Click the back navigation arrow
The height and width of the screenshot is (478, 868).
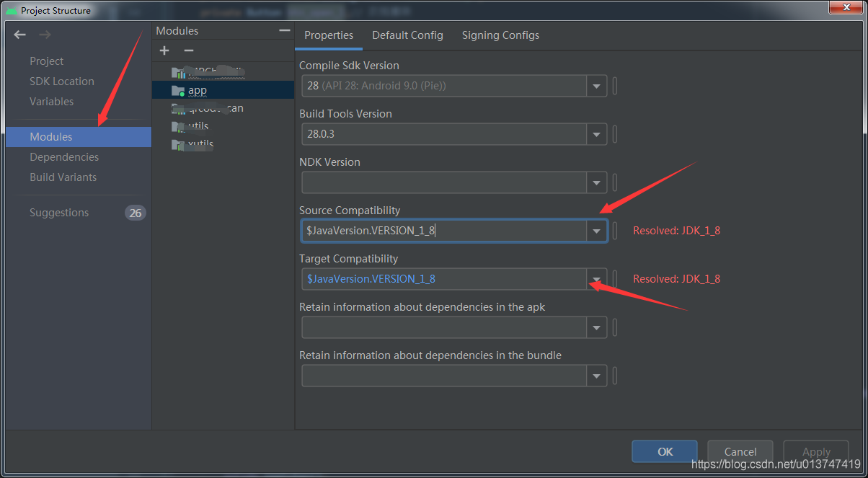click(19, 34)
